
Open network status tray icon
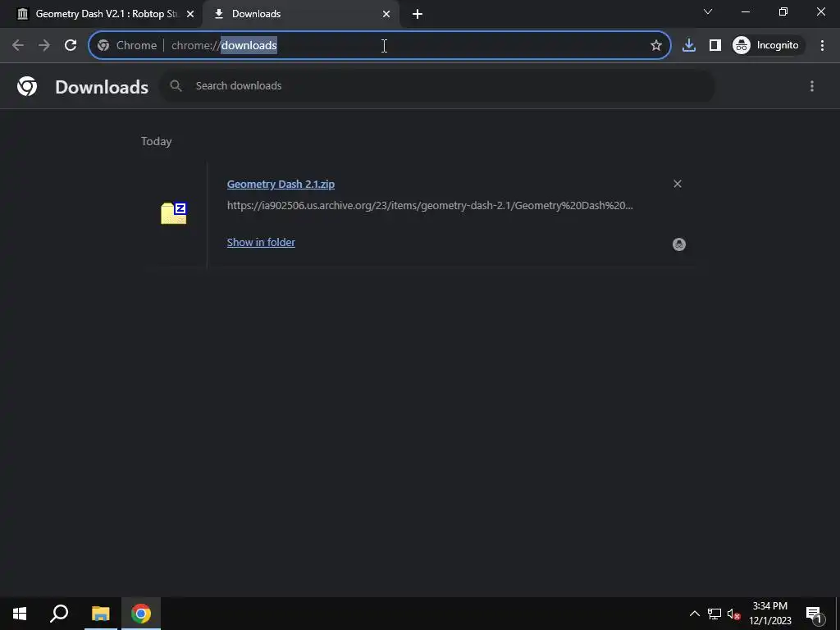714,614
